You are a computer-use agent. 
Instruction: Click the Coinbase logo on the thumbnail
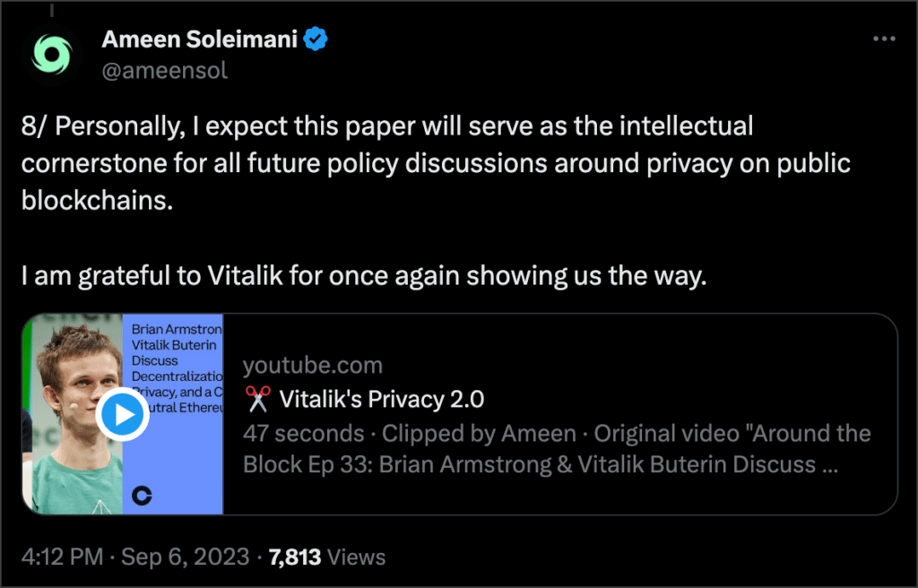point(142,496)
